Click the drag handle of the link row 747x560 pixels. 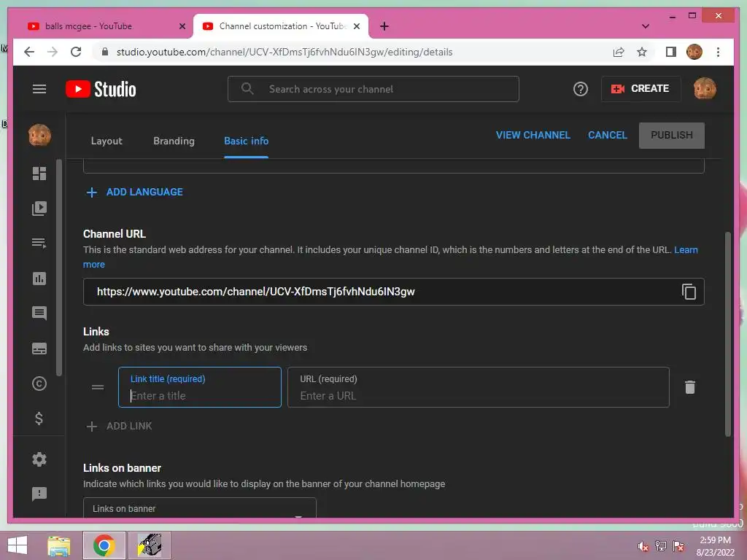click(98, 387)
